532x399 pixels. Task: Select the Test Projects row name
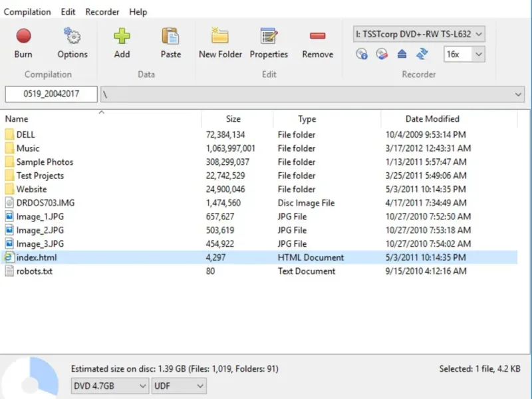click(x=40, y=176)
